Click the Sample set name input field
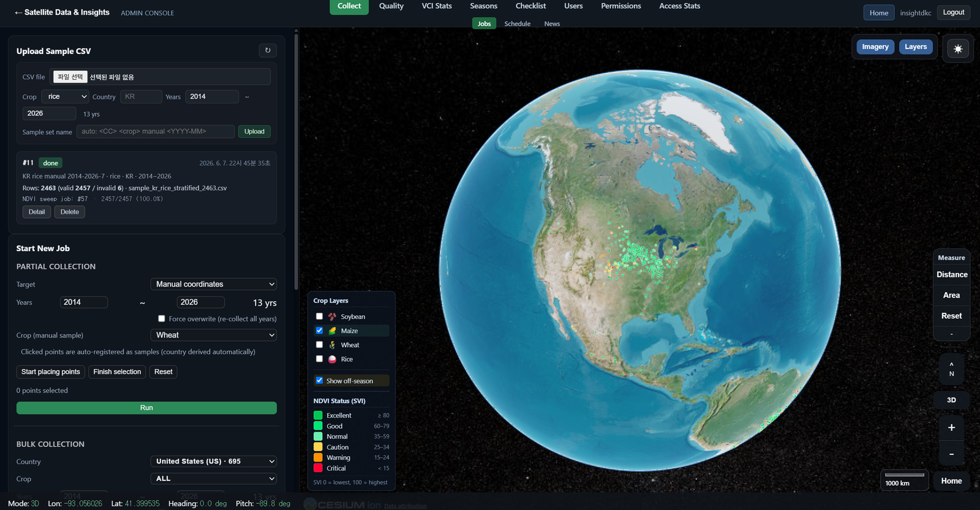This screenshot has height=510, width=980. pos(156,132)
